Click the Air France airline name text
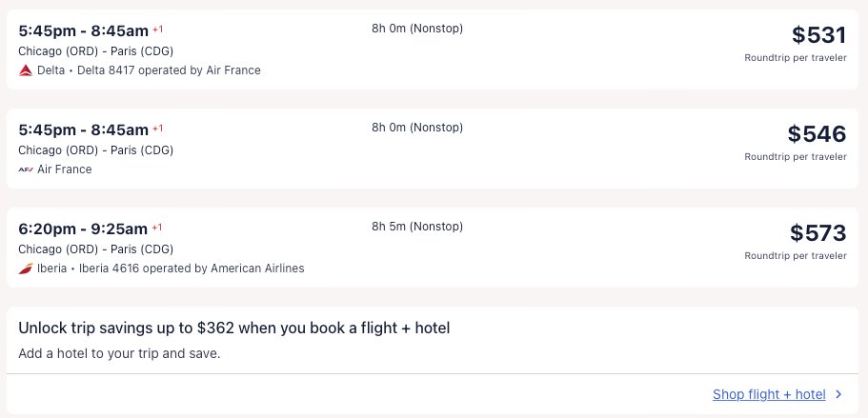Viewport: 868px width, 418px height. tap(65, 169)
